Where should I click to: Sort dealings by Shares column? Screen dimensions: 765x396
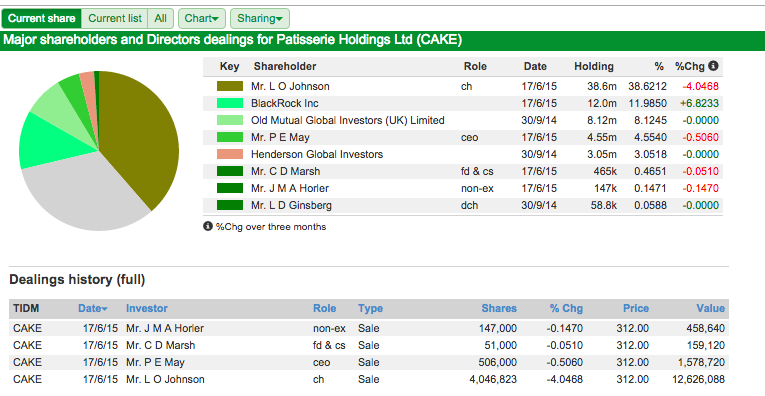coord(499,308)
